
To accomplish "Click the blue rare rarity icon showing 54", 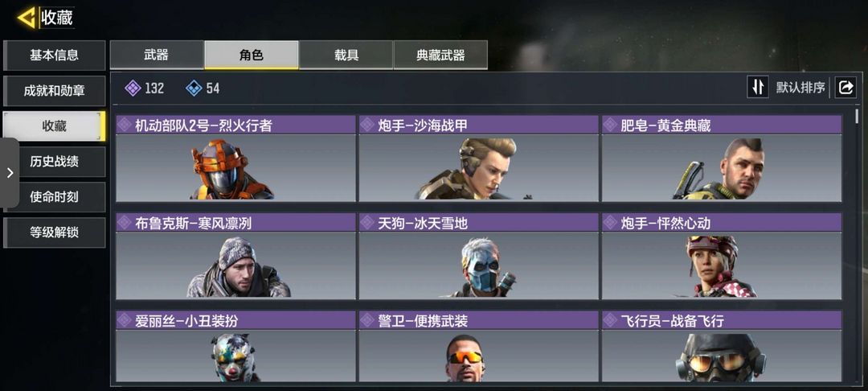I will [194, 88].
